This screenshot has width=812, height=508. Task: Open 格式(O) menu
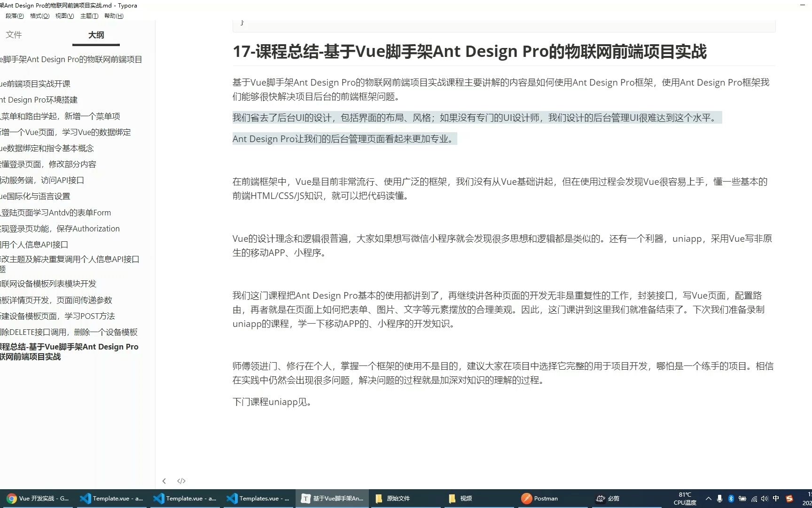(39, 16)
